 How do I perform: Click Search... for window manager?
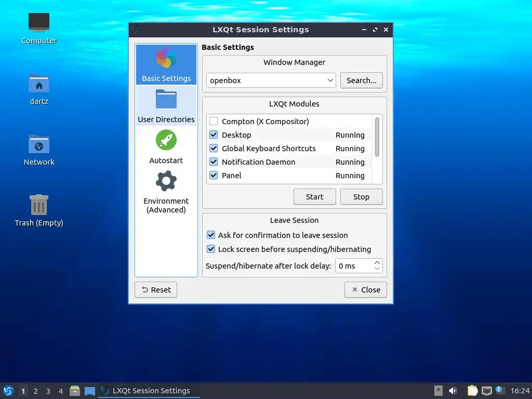point(362,81)
